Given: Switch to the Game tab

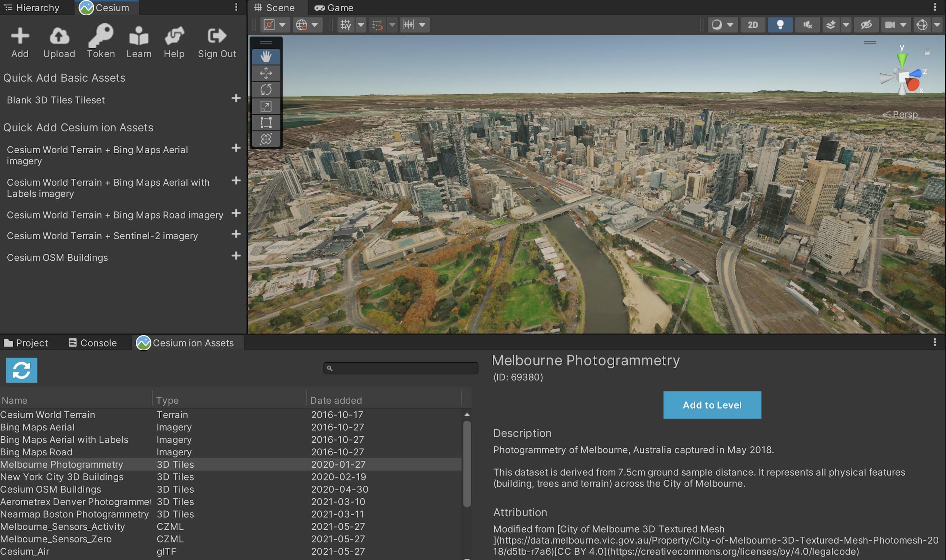Looking at the screenshot, I should coord(334,8).
